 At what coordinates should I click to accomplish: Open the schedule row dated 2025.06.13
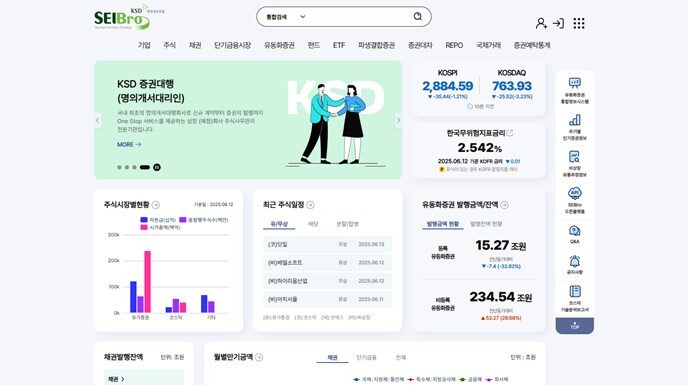click(327, 244)
